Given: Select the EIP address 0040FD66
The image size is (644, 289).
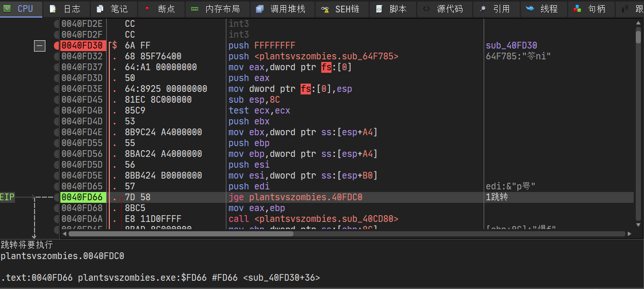Looking at the screenshot, I should [x=84, y=197].
